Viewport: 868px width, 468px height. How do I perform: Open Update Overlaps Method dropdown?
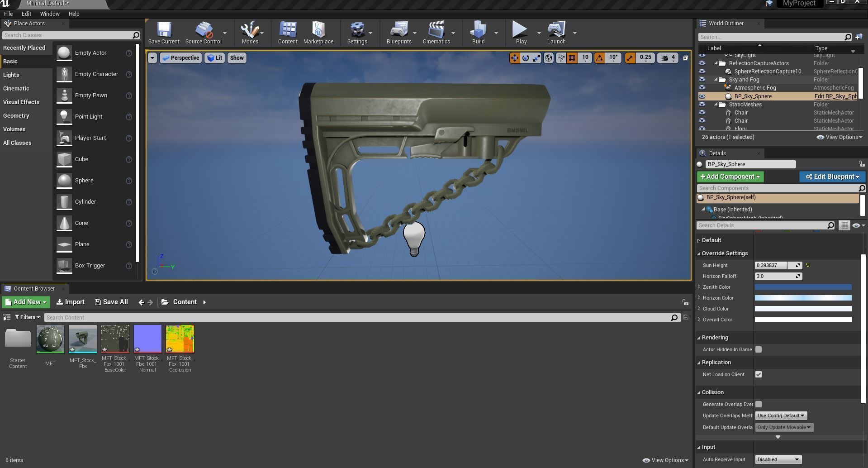coord(781,415)
